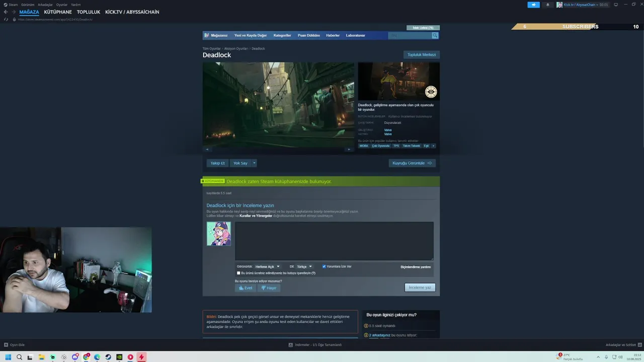
Task: Click the refresh icon beside the URL
Action: click(x=6, y=19)
